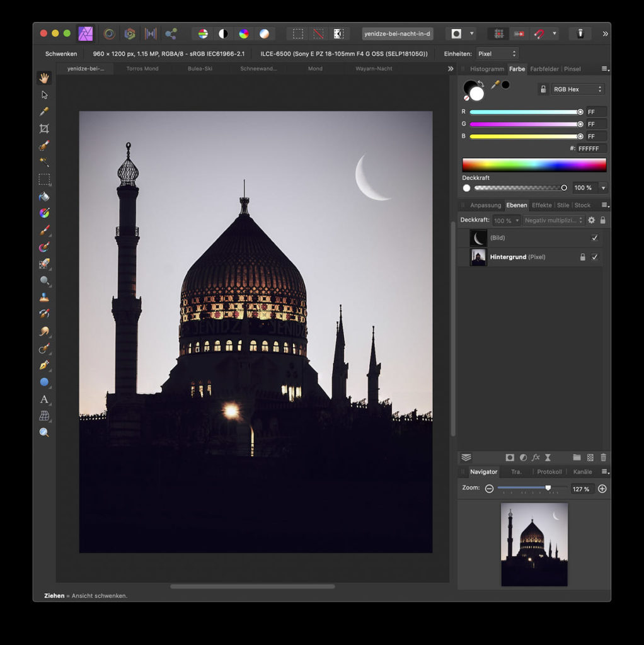Select the Zoom magnifier tool
The image size is (644, 645).
pos(44,432)
